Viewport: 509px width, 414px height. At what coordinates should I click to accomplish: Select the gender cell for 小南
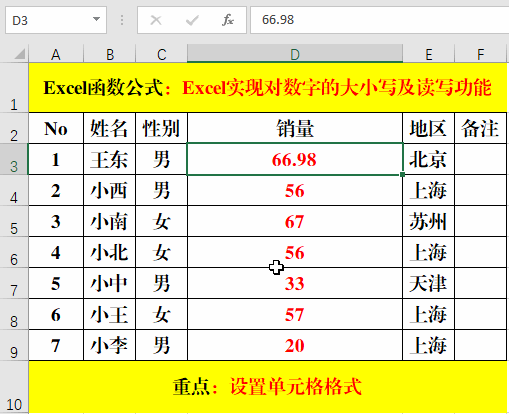tap(162, 221)
